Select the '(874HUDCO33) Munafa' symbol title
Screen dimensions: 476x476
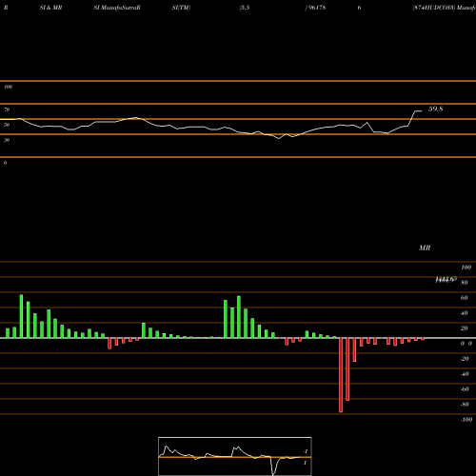[444, 8]
